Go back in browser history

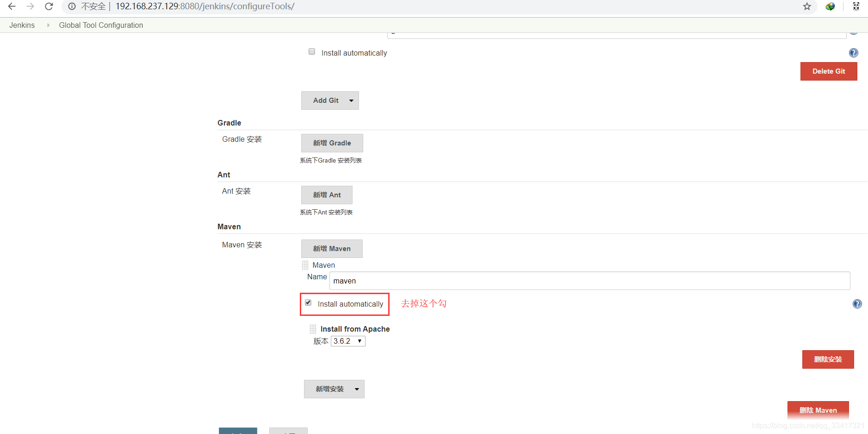pyautogui.click(x=12, y=6)
